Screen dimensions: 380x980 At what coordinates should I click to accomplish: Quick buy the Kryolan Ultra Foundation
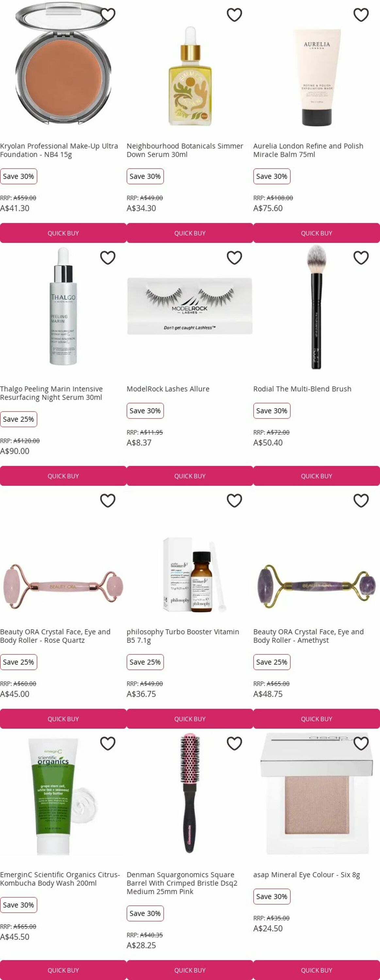click(63, 233)
